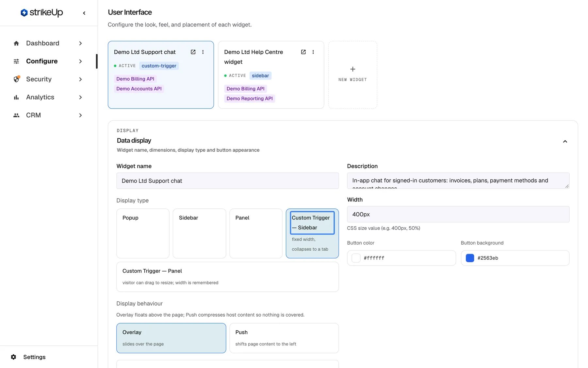The width and height of the screenshot is (588, 368).
Task: Click the blue Button background swatch
Action: (x=470, y=258)
